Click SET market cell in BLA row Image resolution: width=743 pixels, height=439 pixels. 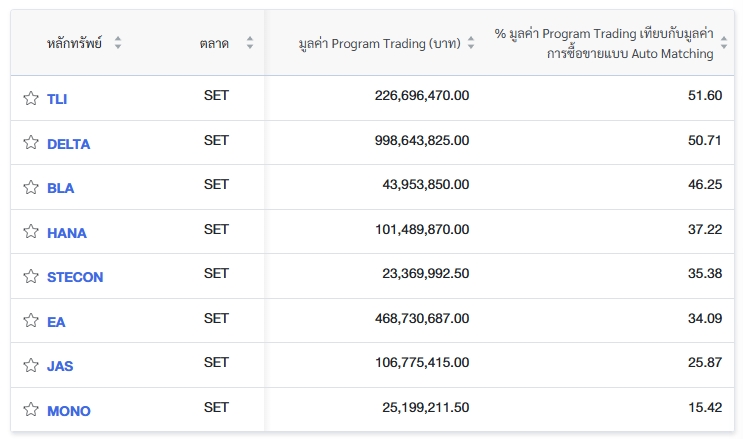tap(216, 184)
